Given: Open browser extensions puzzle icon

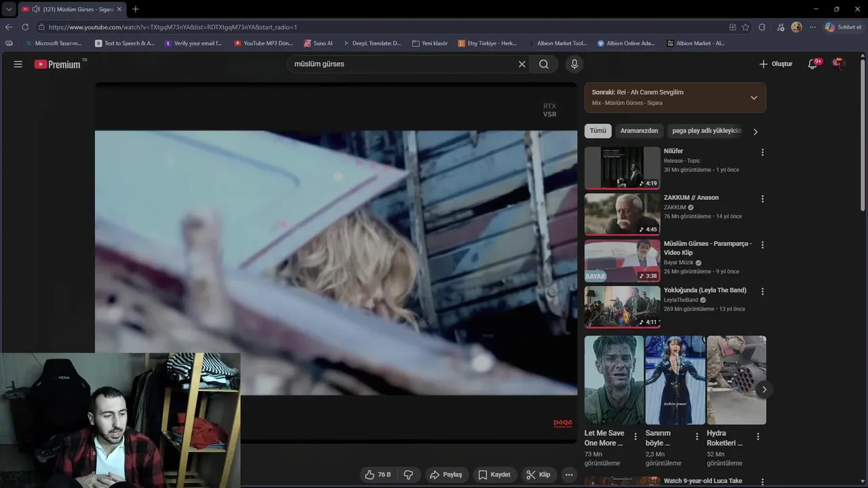Looking at the screenshot, I should point(762,27).
